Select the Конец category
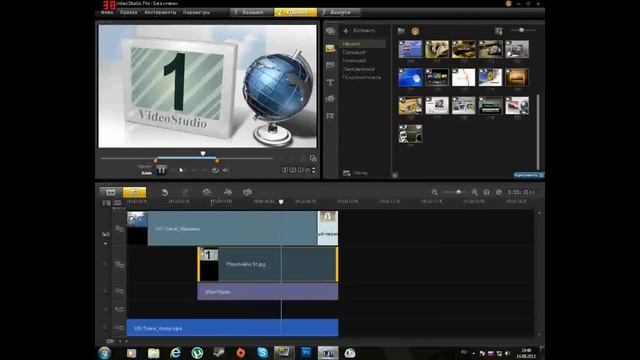The image size is (640, 360). (x=354, y=60)
